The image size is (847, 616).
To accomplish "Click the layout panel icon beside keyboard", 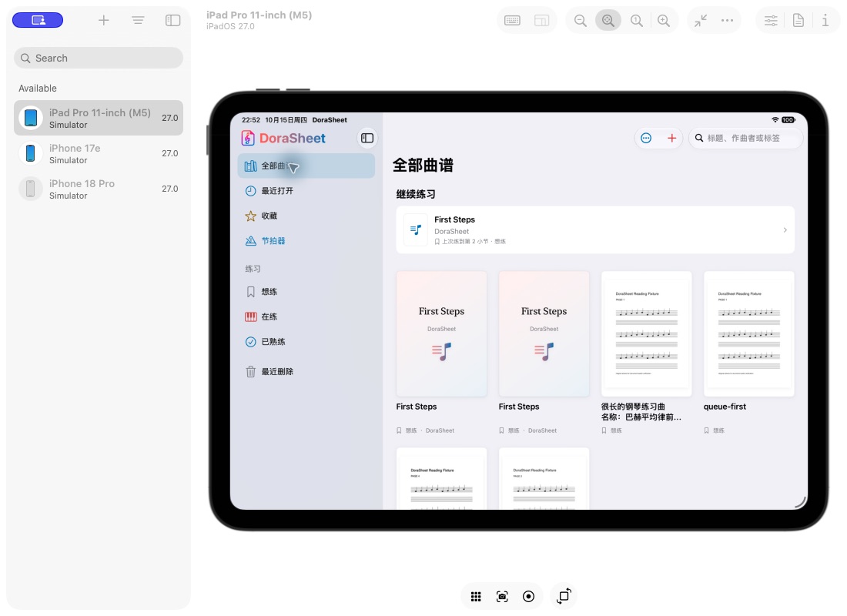I will click(541, 21).
